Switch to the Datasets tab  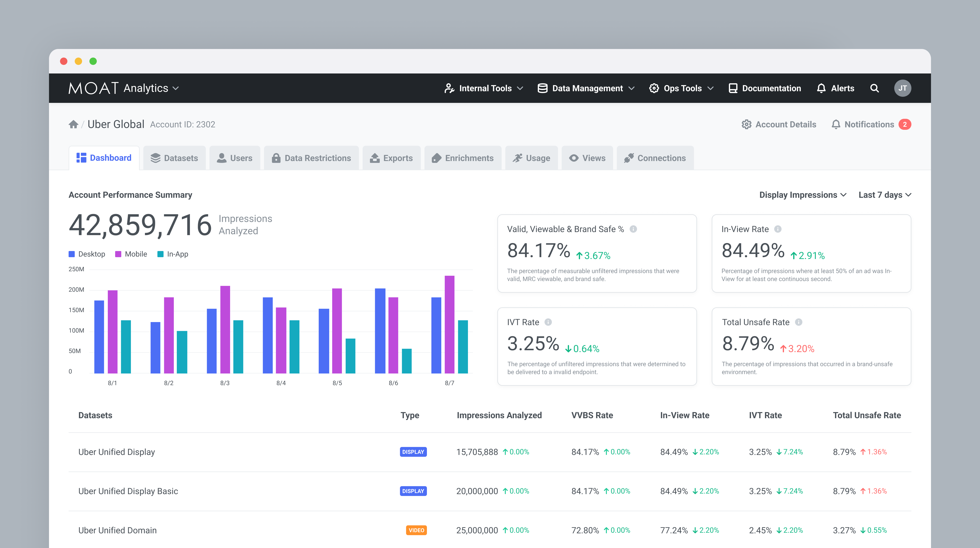coord(175,158)
